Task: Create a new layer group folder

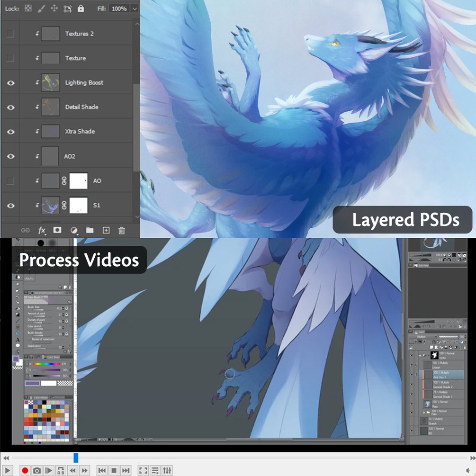Action: (x=90, y=230)
